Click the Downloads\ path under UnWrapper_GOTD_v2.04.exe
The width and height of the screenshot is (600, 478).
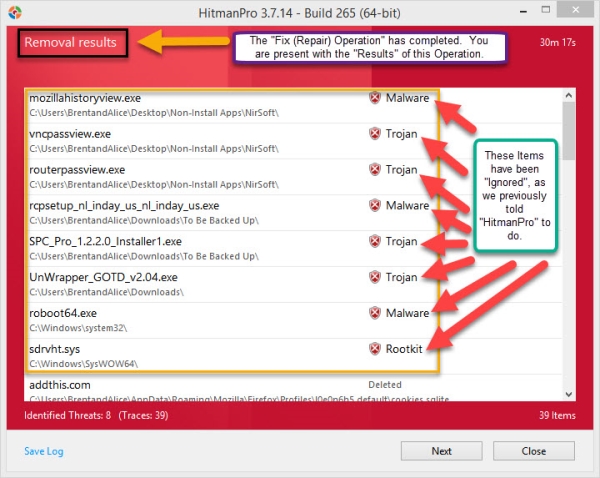pyautogui.click(x=106, y=292)
